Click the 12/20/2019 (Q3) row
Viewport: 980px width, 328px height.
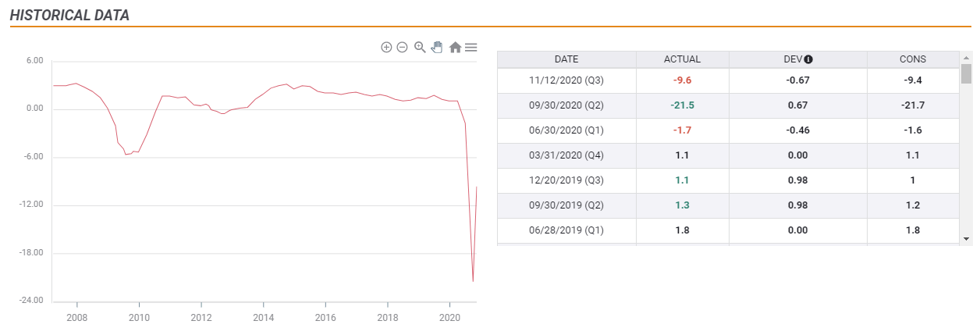pos(729,180)
